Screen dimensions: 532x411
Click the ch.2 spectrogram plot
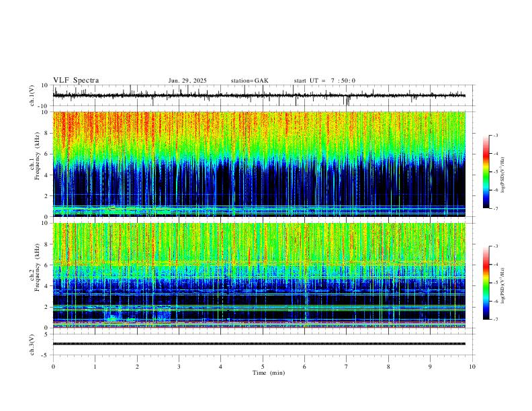click(259, 275)
